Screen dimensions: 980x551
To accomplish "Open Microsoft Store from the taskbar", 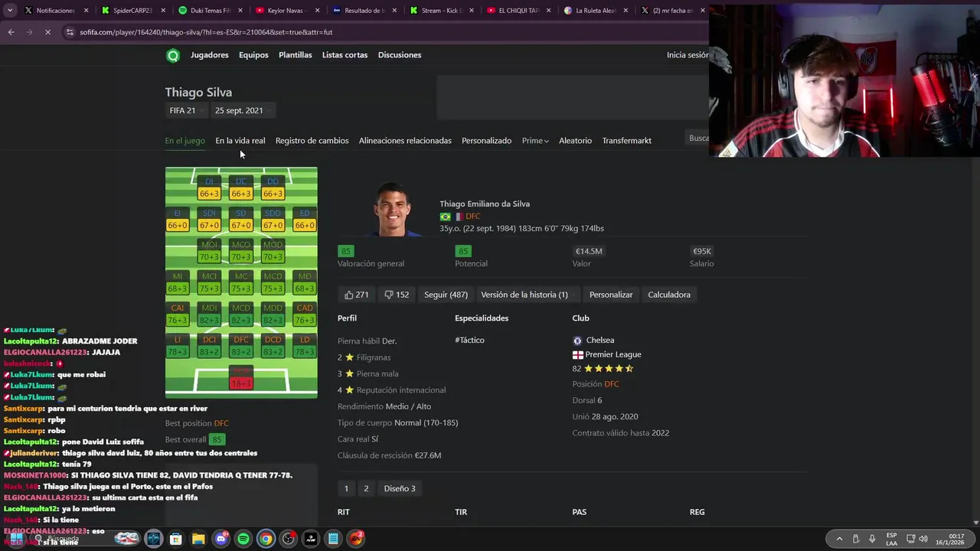I will pyautogui.click(x=176, y=539).
